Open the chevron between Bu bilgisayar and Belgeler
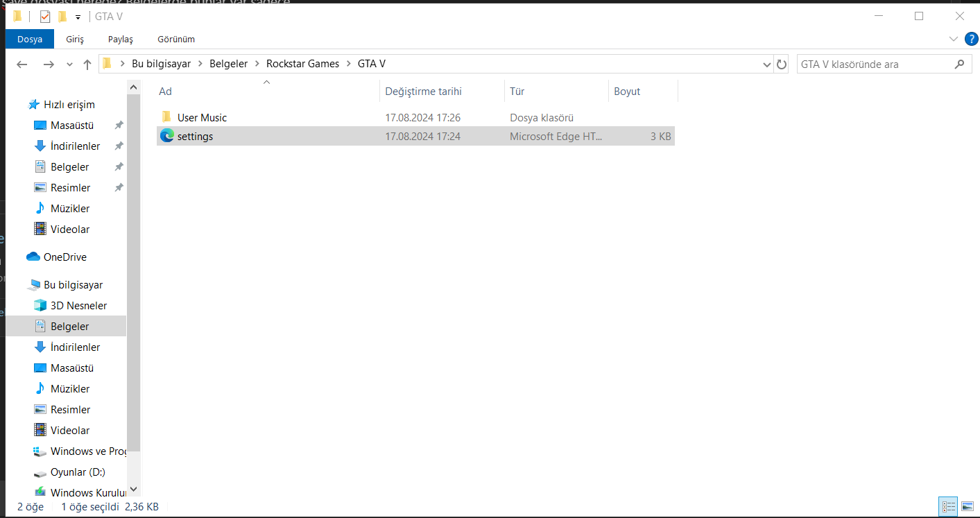 click(200, 64)
